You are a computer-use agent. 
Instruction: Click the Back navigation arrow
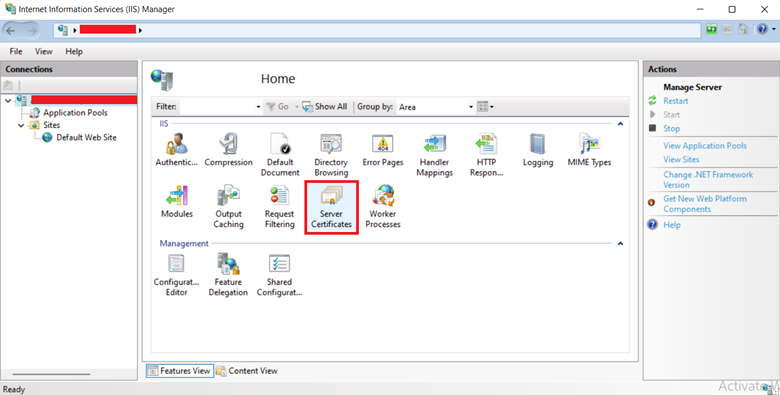[x=11, y=30]
